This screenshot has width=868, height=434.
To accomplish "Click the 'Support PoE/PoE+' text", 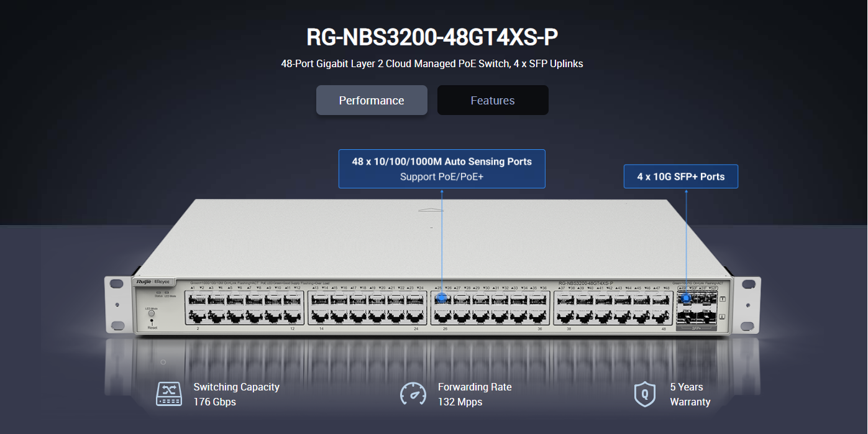I will tap(442, 177).
